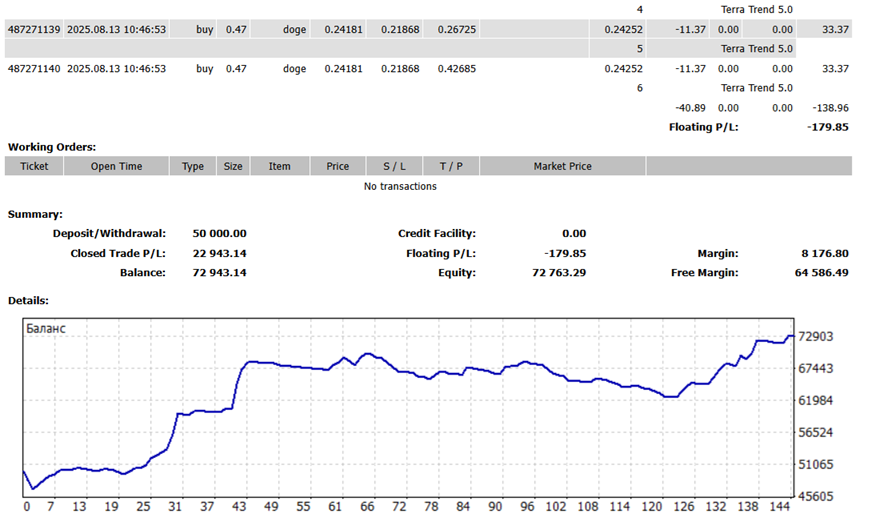Click 'Terra Trend 5.0' comment numbered 4
888x519 pixels.
pyautogui.click(x=757, y=10)
